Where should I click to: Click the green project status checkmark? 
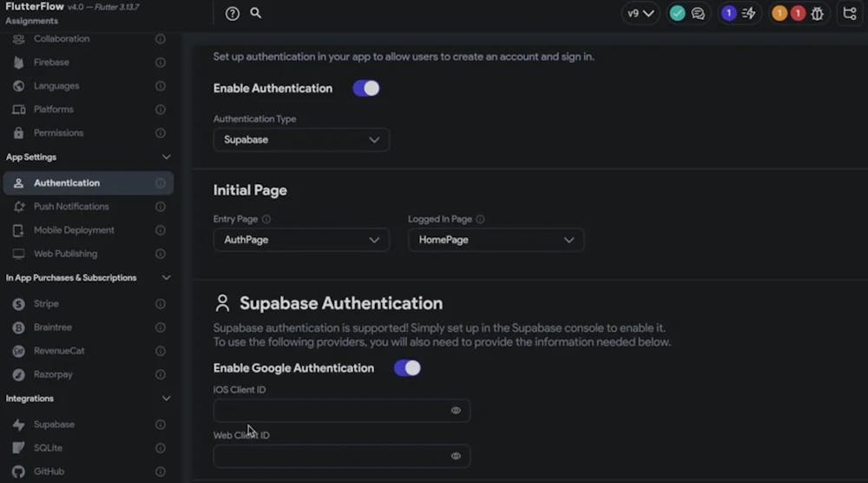pos(677,13)
